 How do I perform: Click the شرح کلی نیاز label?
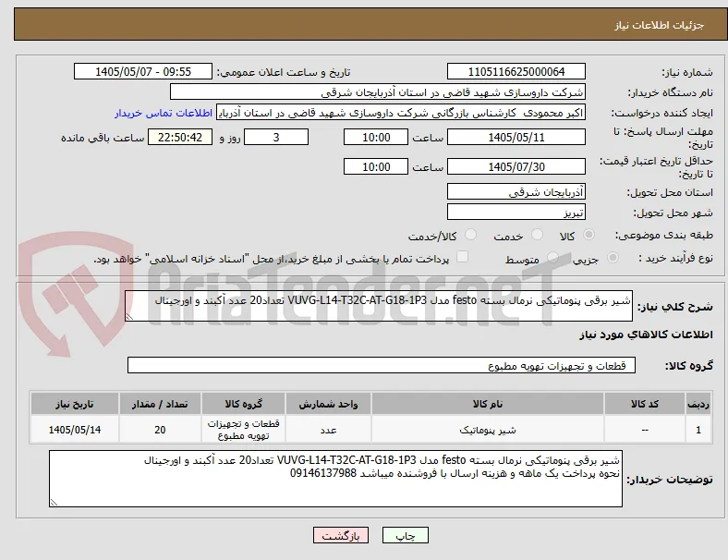click(674, 307)
